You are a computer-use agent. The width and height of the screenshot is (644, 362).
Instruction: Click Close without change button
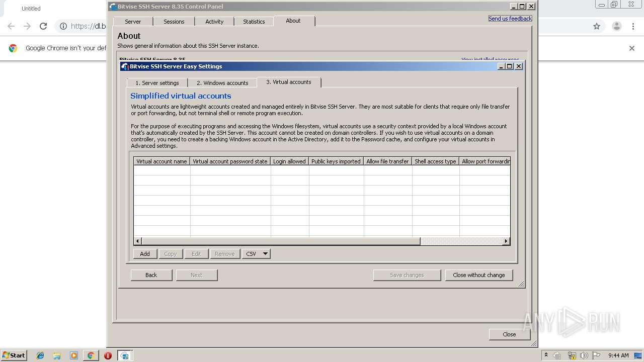(x=479, y=275)
